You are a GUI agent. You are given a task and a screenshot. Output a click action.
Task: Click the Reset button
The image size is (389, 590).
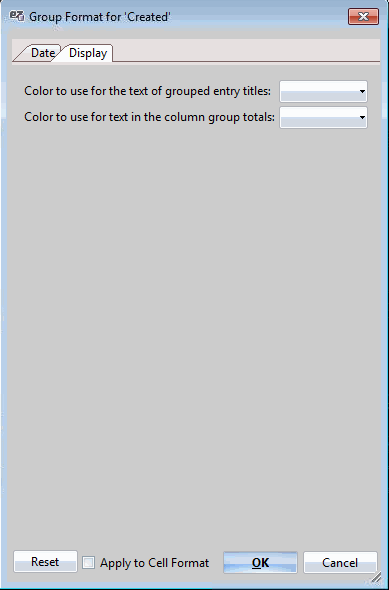coord(45,561)
